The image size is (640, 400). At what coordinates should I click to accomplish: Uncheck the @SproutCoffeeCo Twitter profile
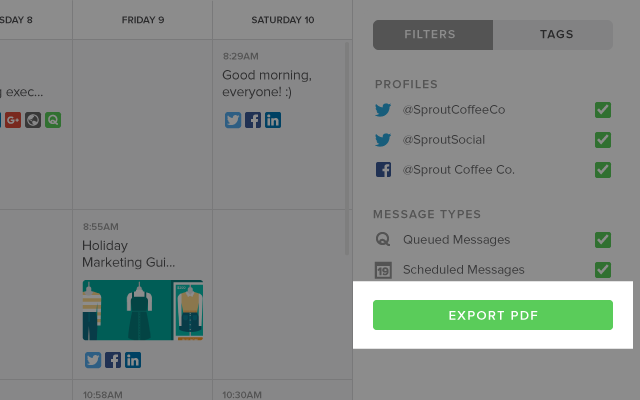(603, 110)
